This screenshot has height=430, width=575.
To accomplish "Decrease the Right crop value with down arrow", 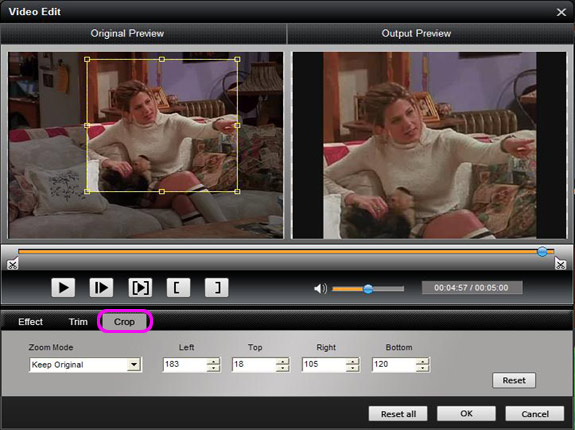I will coord(352,368).
